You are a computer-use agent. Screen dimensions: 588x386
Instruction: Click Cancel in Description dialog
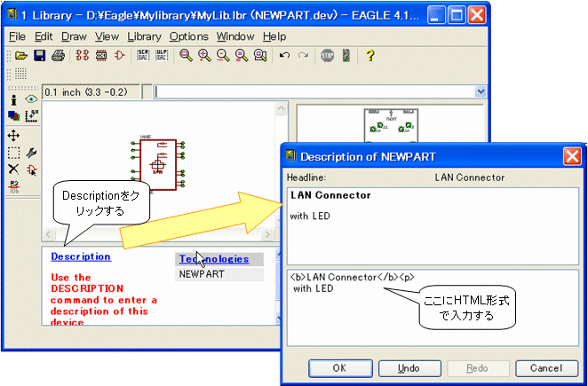(546, 368)
